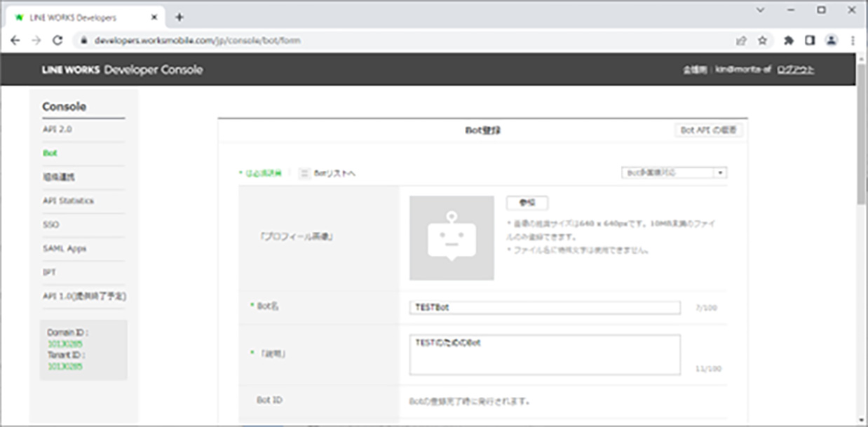Bookmark this page with star icon
868x427 pixels.
click(762, 41)
